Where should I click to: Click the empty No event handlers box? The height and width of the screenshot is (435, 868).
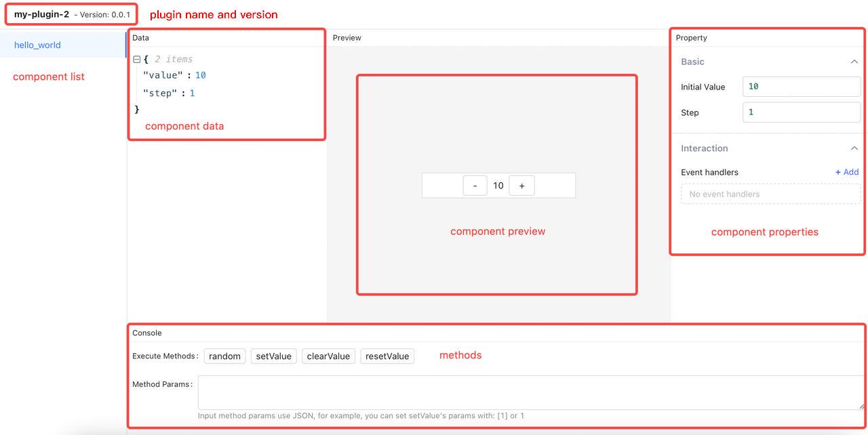point(770,194)
